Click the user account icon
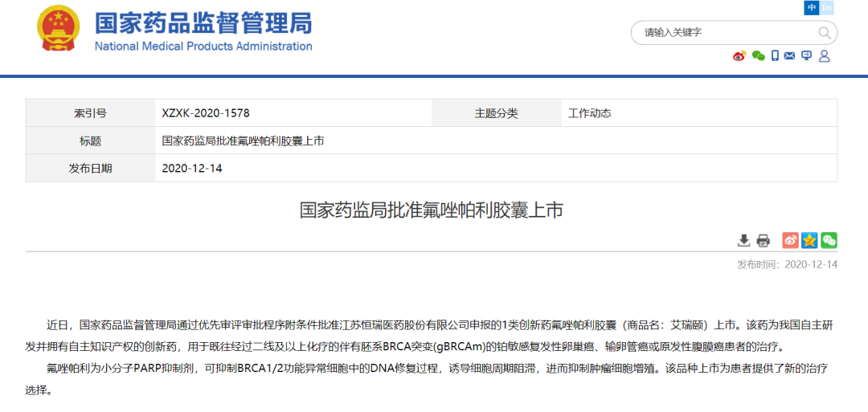The image size is (868, 412). click(825, 56)
